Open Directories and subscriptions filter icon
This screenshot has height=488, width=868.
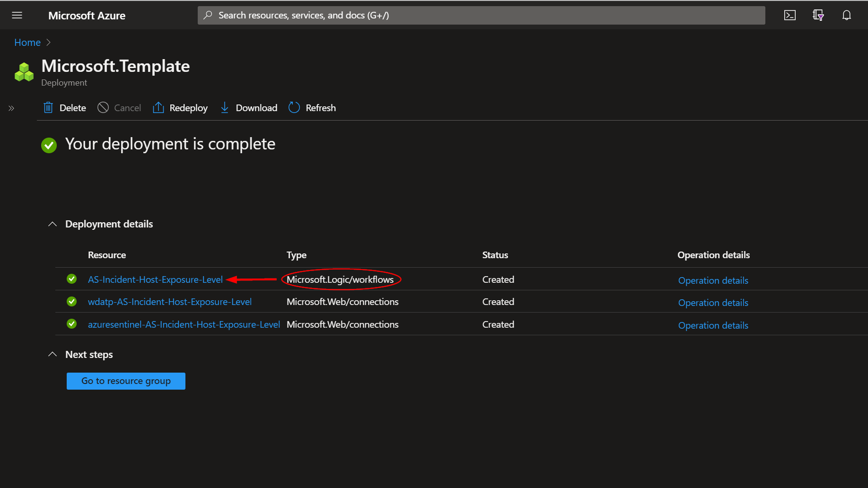coord(818,15)
